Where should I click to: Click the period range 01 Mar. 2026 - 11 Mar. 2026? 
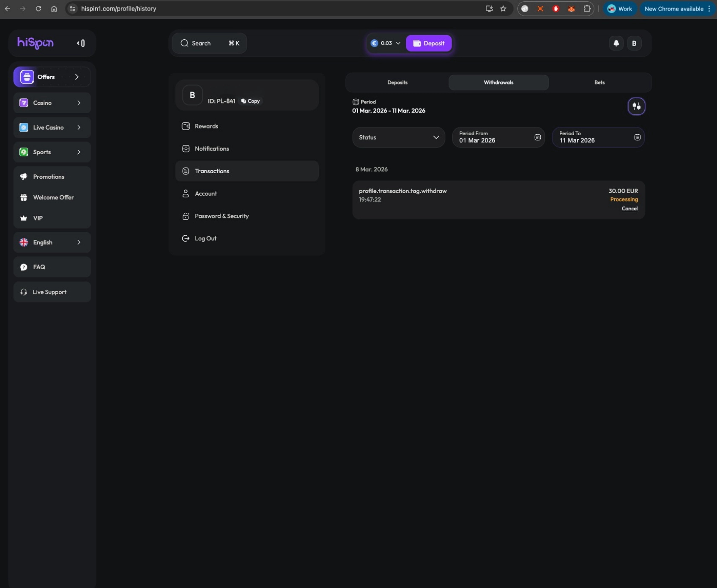[x=389, y=111]
